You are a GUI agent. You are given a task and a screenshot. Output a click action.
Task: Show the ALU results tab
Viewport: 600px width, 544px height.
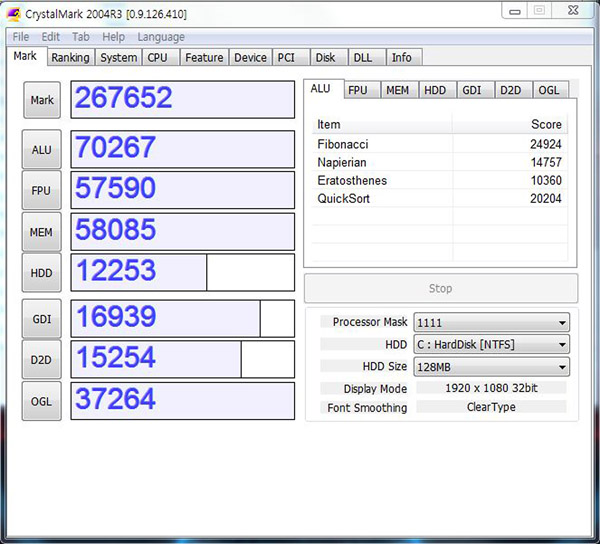pyautogui.click(x=324, y=89)
